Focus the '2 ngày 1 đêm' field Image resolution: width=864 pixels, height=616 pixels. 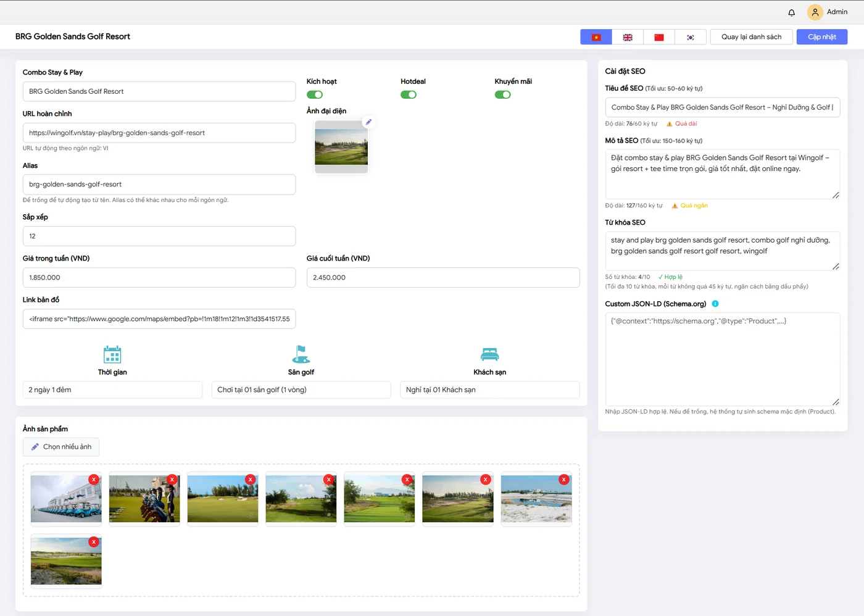coord(112,389)
